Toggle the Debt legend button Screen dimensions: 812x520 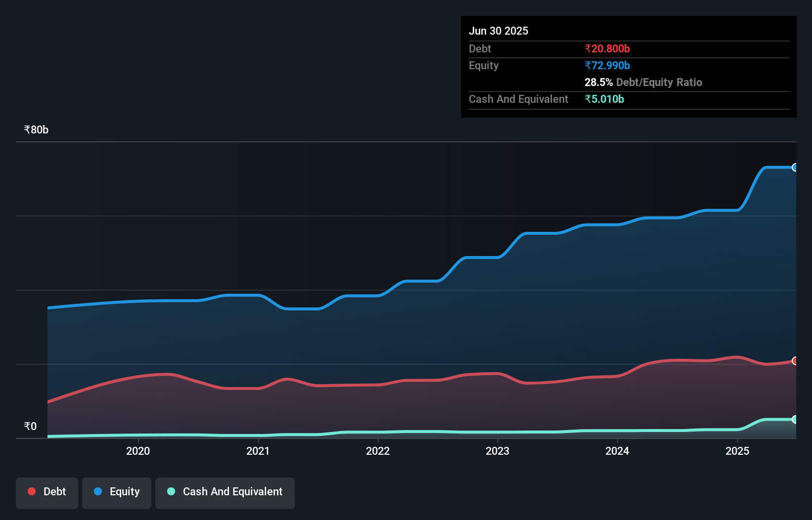click(47, 493)
